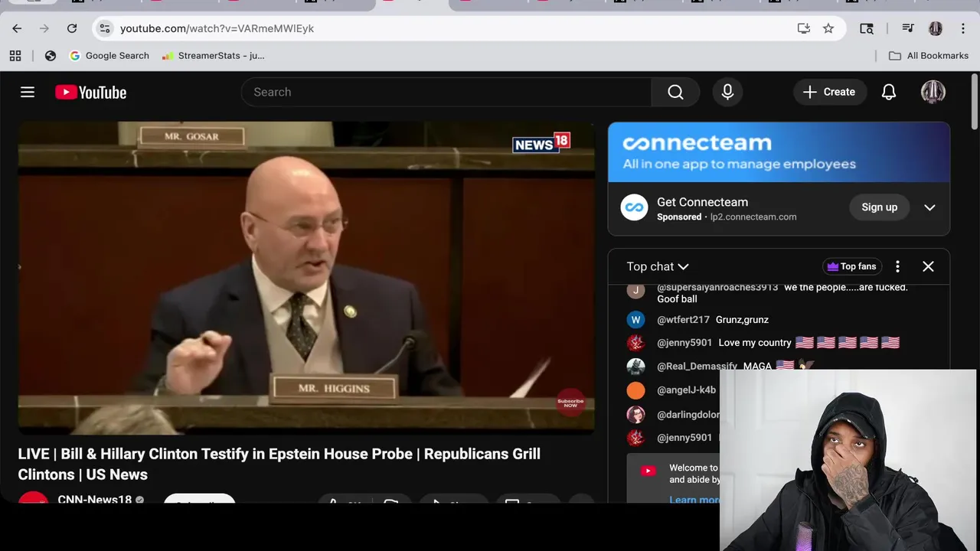Viewport: 980px width, 551px height.
Task: Open site information icon in address bar
Action: 105,28
